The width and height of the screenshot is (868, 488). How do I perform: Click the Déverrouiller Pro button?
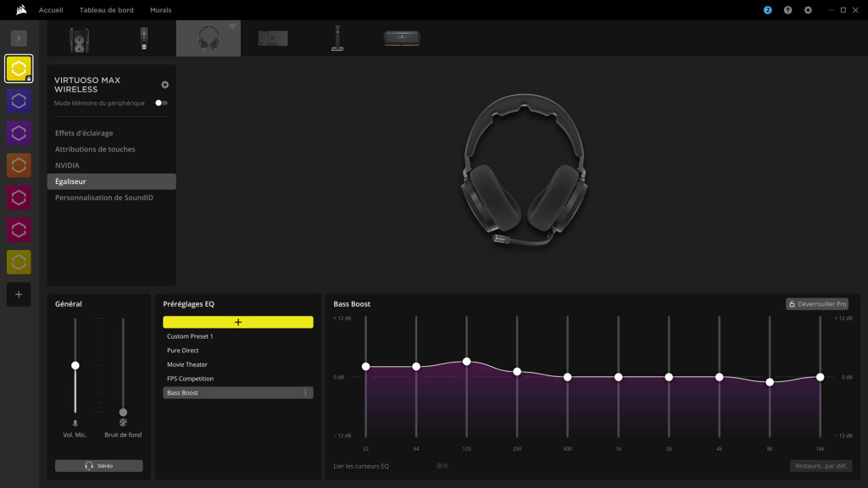817,304
